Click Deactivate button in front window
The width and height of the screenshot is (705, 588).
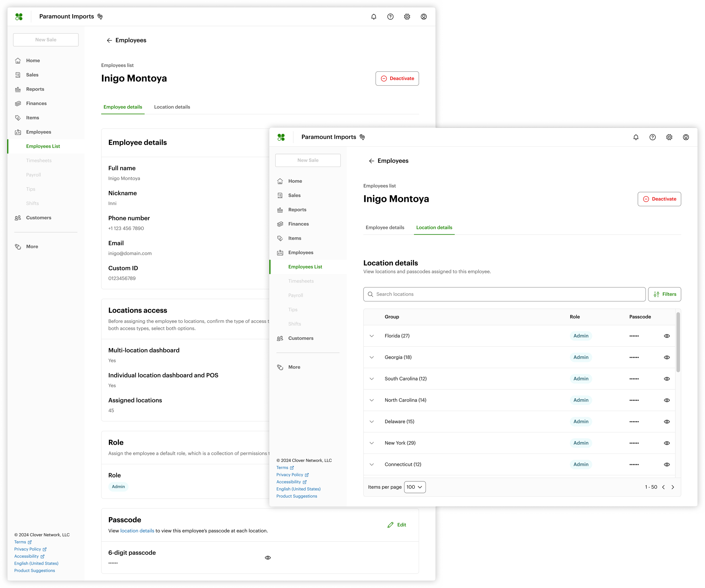tap(659, 199)
